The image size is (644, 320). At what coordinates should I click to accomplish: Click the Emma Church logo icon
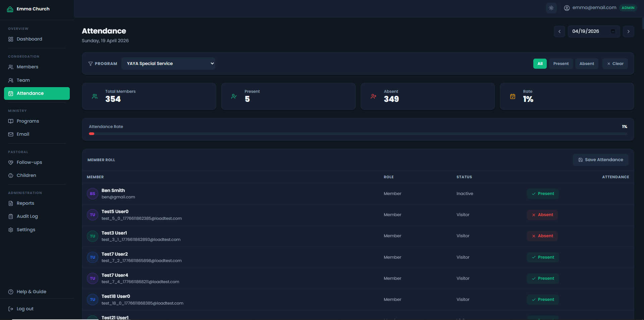(10, 9)
